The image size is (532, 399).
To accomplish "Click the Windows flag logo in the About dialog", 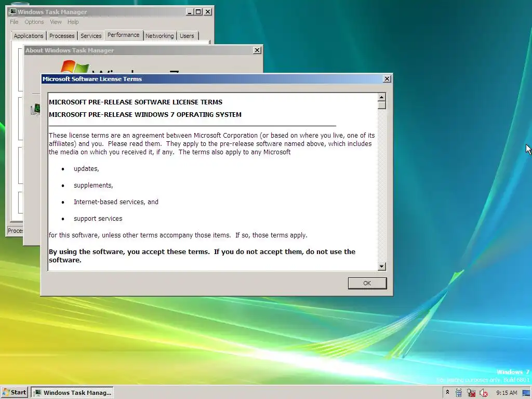I will [x=75, y=66].
